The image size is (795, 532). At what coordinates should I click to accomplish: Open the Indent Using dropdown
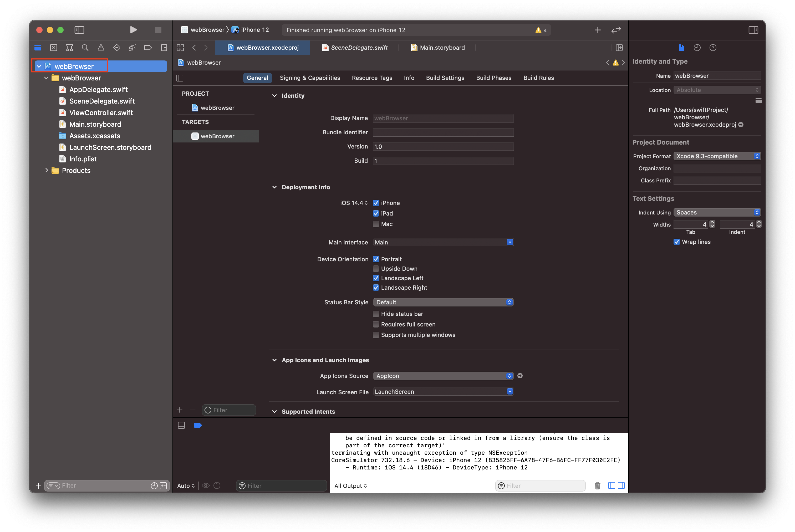click(x=717, y=212)
